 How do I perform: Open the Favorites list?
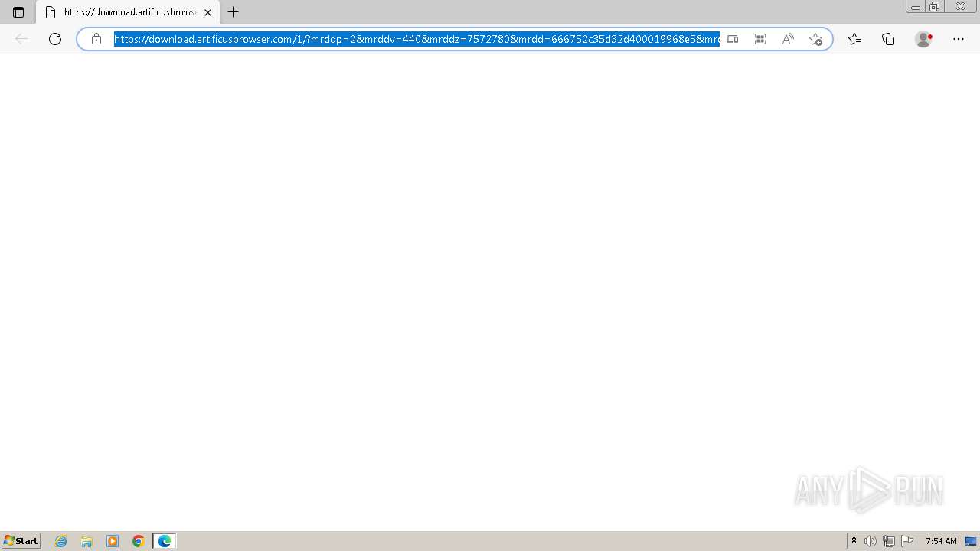click(x=854, y=39)
